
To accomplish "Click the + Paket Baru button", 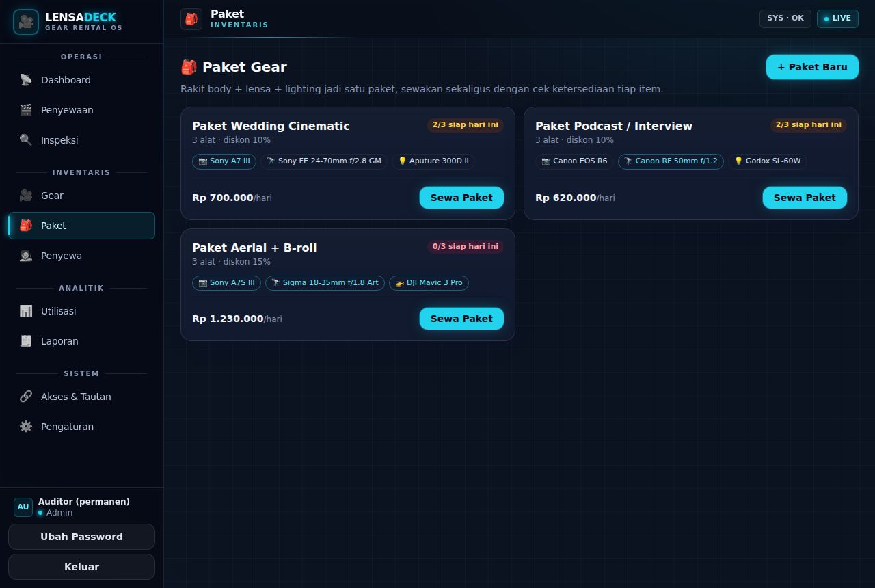I will (x=812, y=67).
